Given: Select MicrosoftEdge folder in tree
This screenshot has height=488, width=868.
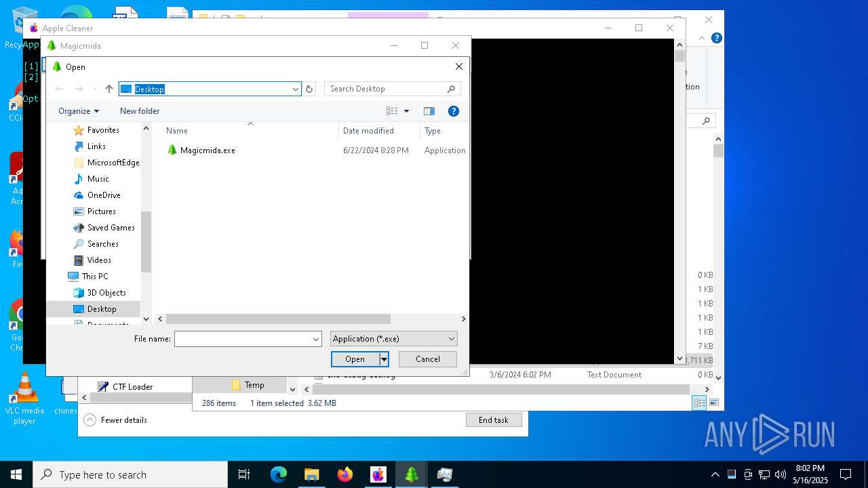Looking at the screenshot, I should [113, 163].
